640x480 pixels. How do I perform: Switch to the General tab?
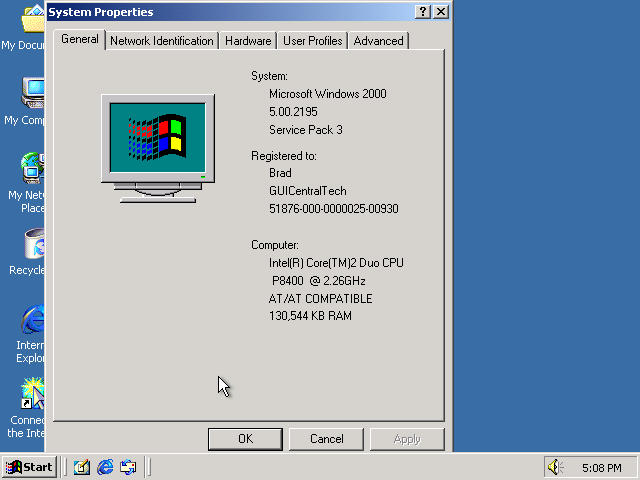80,39
